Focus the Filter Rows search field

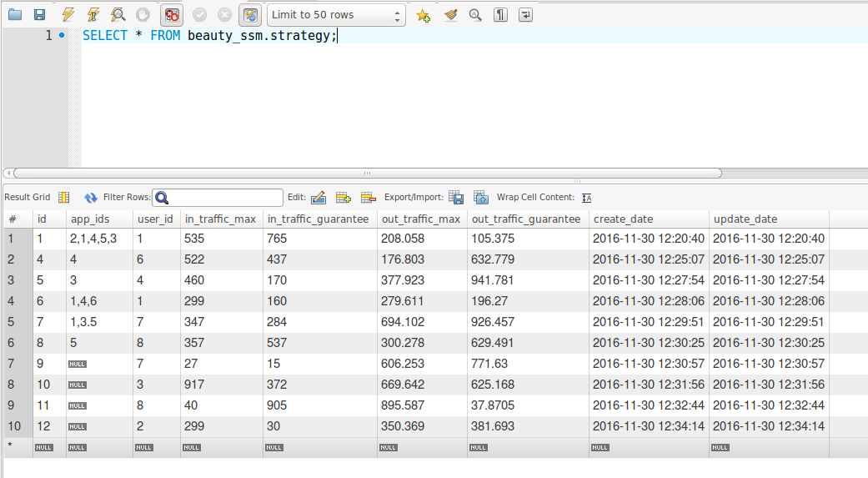pos(218,197)
